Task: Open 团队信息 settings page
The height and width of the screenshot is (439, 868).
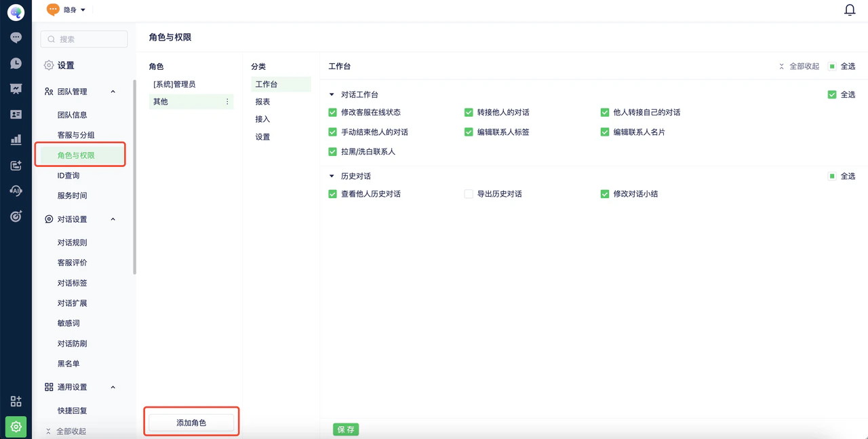Action: click(73, 115)
